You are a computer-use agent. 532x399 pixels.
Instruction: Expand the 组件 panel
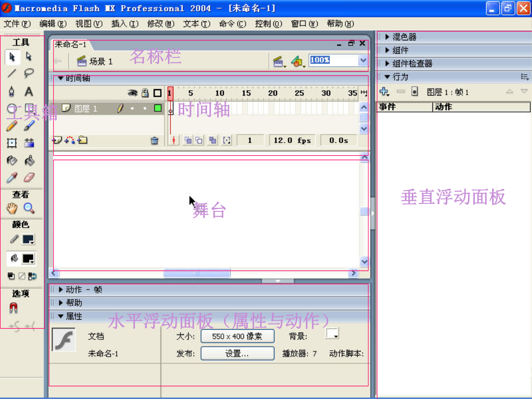click(387, 50)
